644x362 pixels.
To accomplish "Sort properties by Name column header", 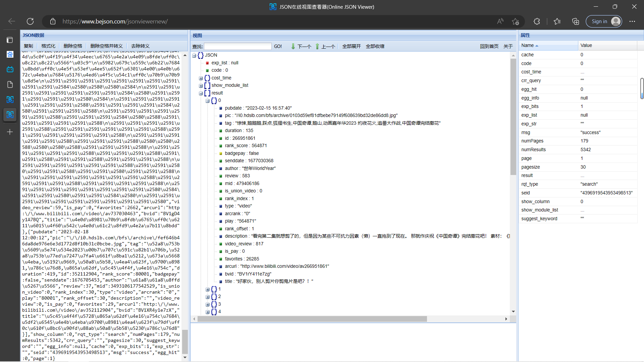I will point(548,45).
